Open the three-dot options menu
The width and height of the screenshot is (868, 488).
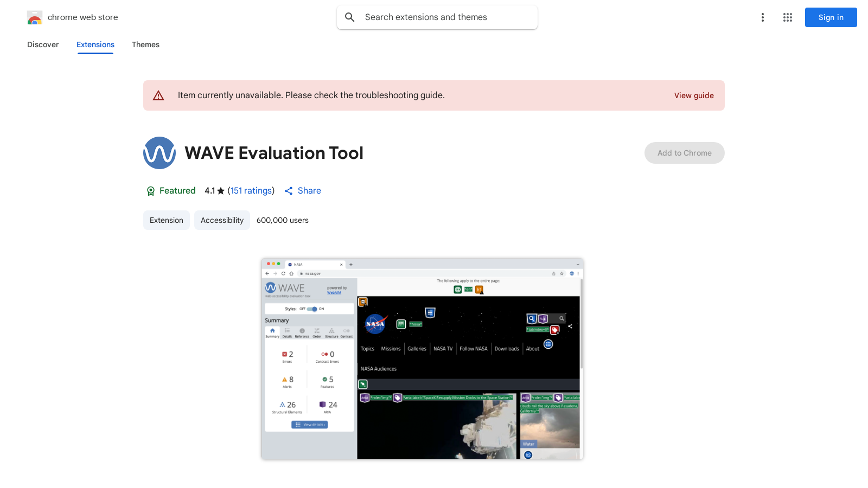(x=762, y=17)
